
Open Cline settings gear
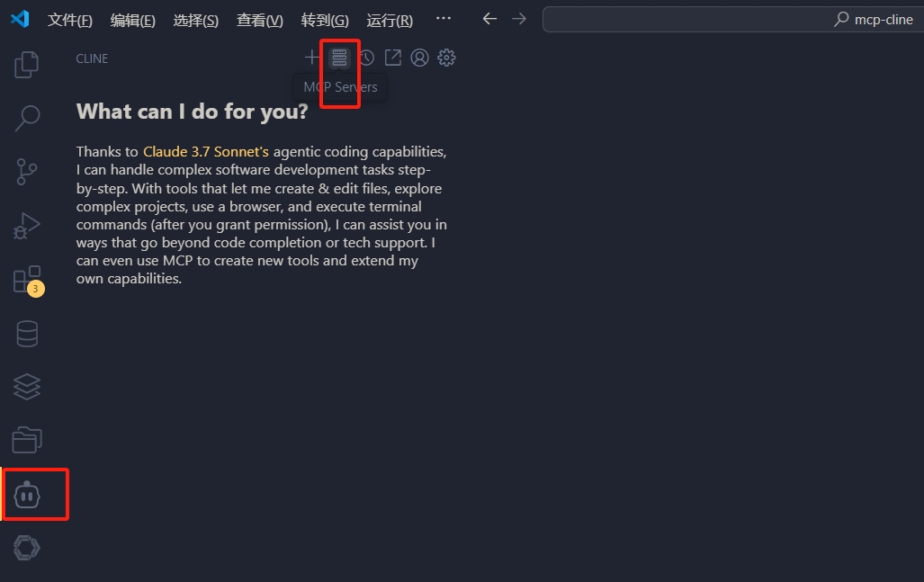pyautogui.click(x=446, y=58)
